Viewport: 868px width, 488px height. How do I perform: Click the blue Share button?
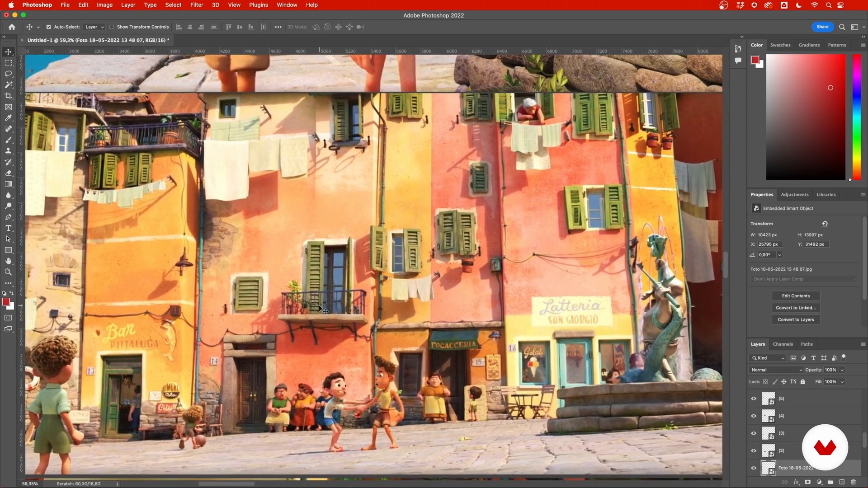822,27
